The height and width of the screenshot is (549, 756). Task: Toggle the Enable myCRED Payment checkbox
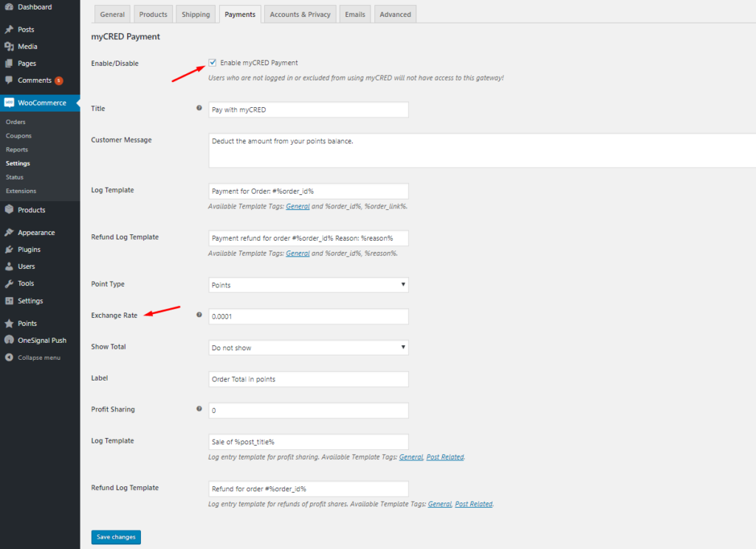(x=212, y=62)
